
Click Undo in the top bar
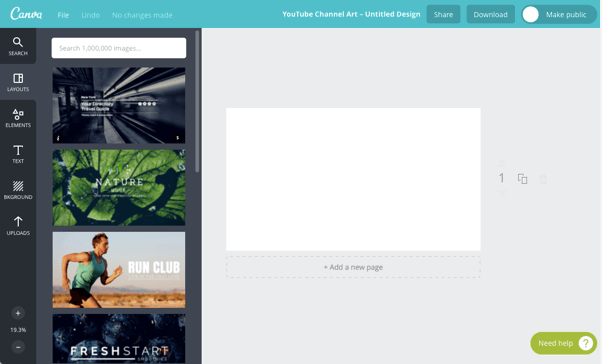coord(90,15)
